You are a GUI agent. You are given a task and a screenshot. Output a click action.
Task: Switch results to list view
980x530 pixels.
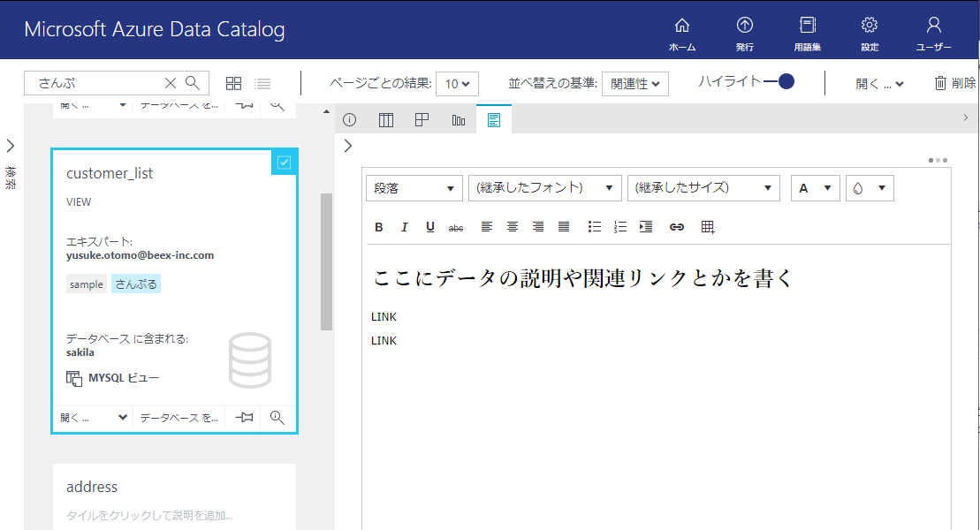tap(262, 83)
